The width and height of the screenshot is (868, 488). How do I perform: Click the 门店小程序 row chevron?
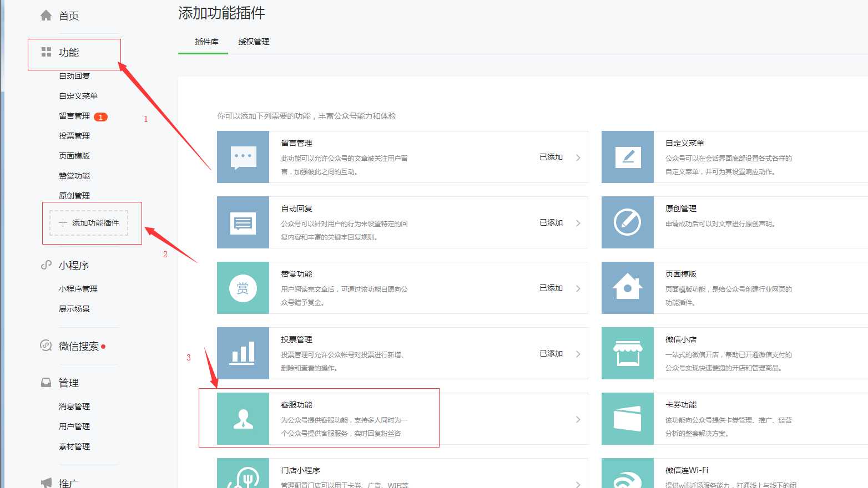click(x=578, y=484)
